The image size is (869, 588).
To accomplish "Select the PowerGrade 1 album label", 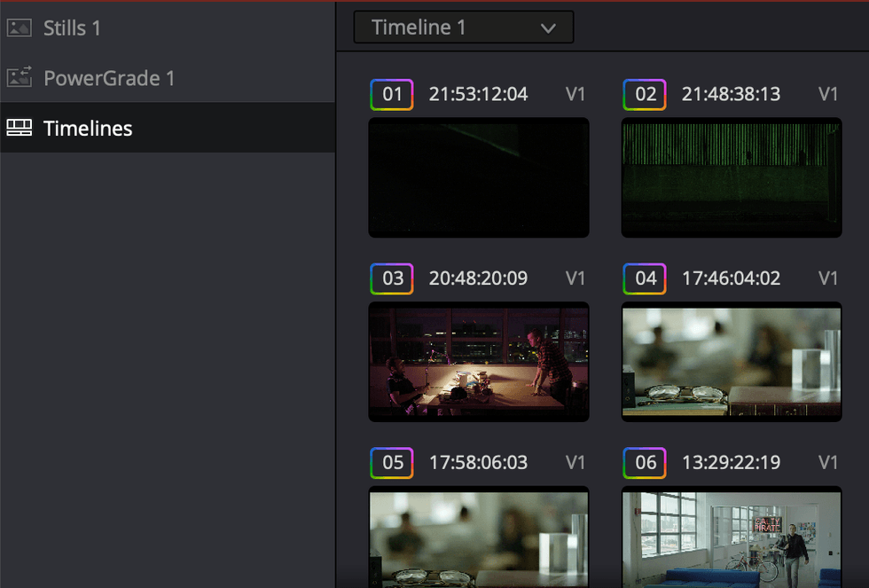I will point(109,78).
